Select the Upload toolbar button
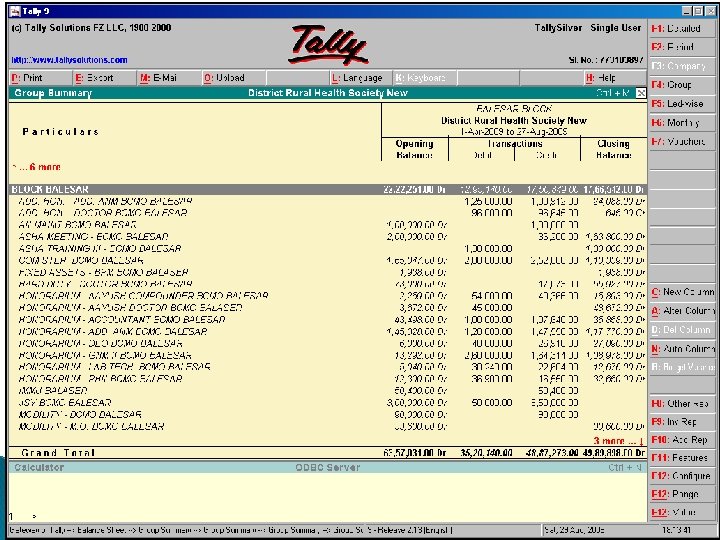This screenshot has height=540, width=720. [233, 78]
